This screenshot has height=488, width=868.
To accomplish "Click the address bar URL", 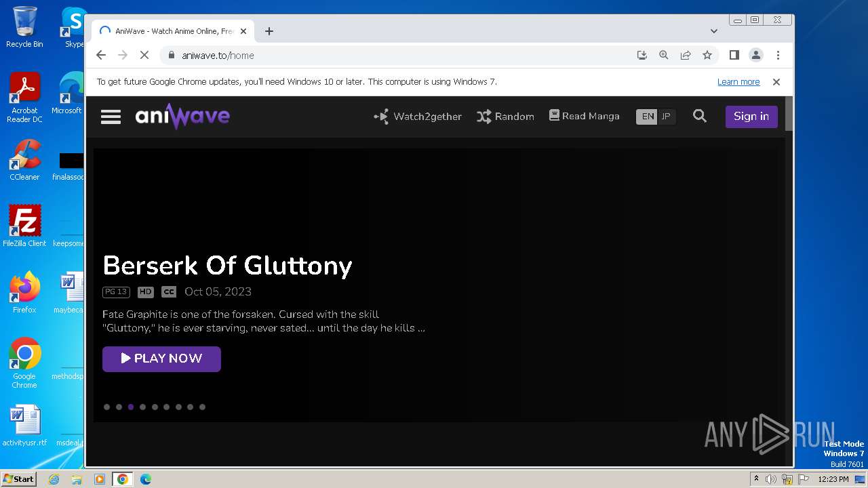I will [x=218, y=56].
